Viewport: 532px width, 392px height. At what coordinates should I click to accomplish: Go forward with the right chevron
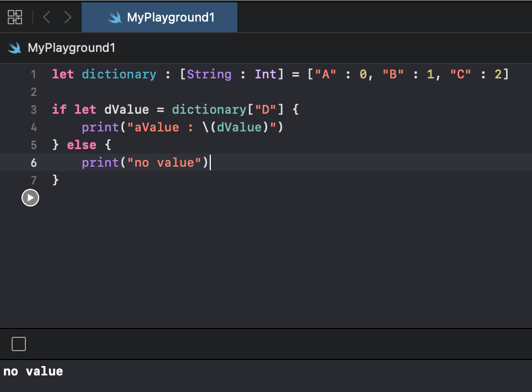click(68, 17)
